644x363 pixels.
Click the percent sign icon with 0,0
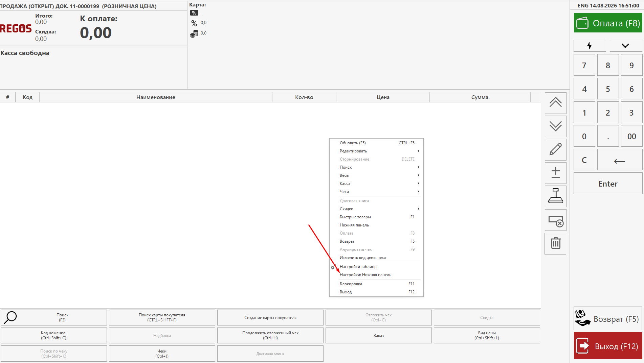194,23
